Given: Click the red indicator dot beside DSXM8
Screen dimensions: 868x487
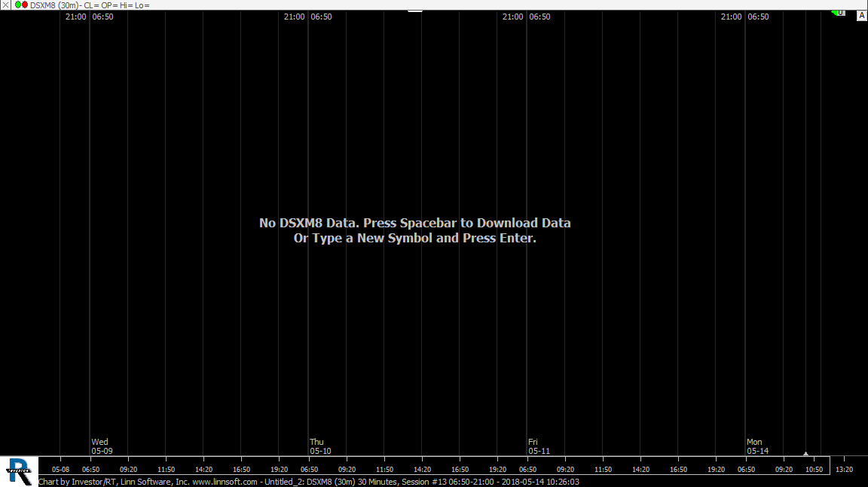Looking at the screenshot, I should (25, 5).
